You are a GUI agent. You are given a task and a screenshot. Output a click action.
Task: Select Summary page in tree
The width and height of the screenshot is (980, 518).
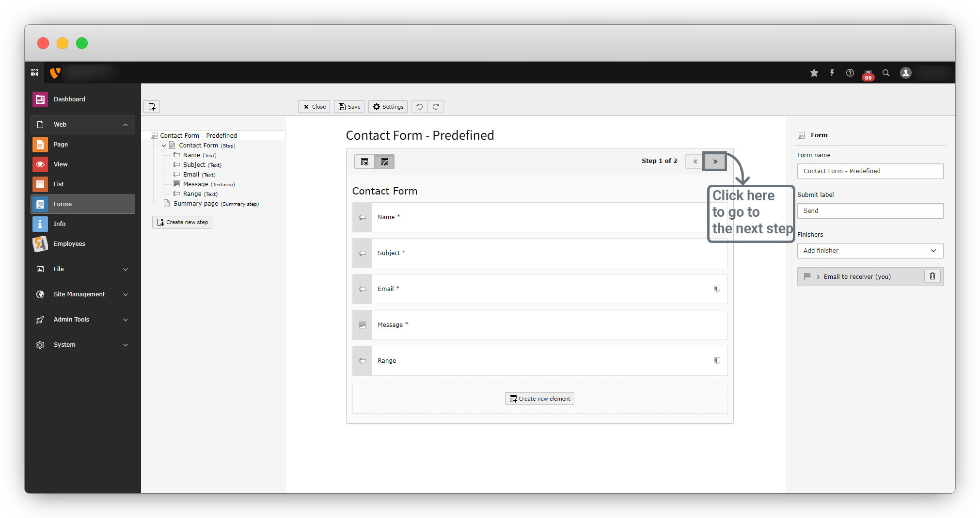(x=212, y=204)
